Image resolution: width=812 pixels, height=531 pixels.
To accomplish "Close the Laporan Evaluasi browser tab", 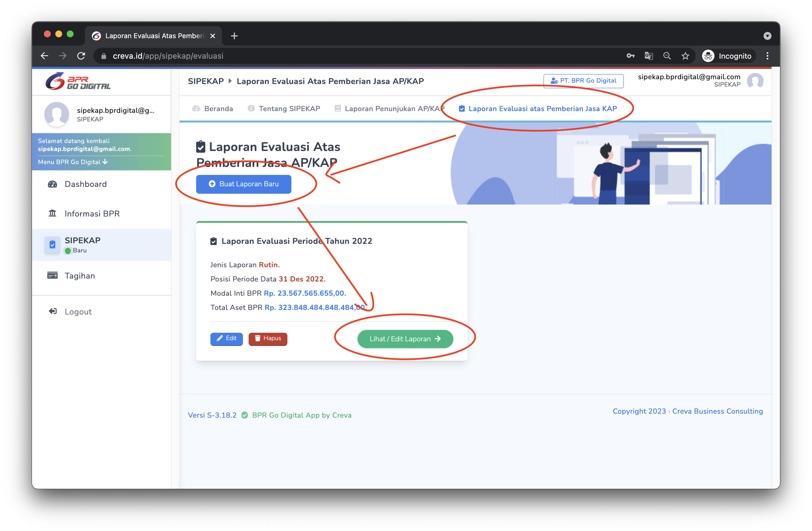I will [x=213, y=36].
